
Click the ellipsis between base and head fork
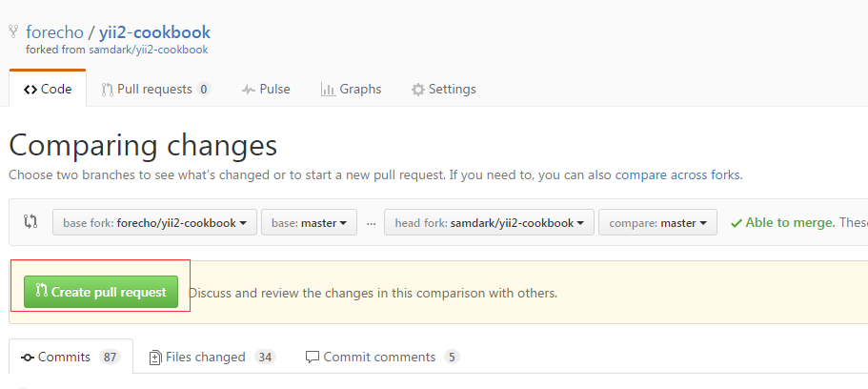371,223
